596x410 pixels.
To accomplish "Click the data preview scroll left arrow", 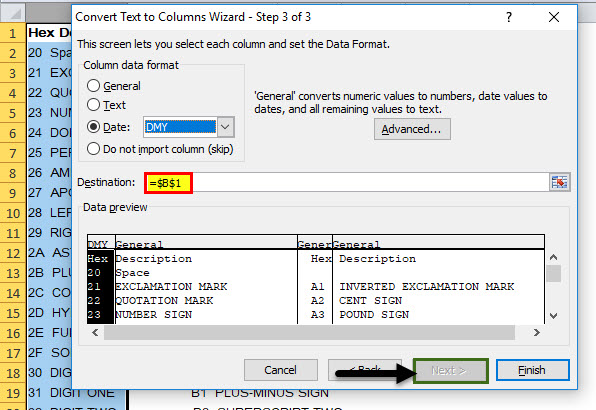I will 95,332.
